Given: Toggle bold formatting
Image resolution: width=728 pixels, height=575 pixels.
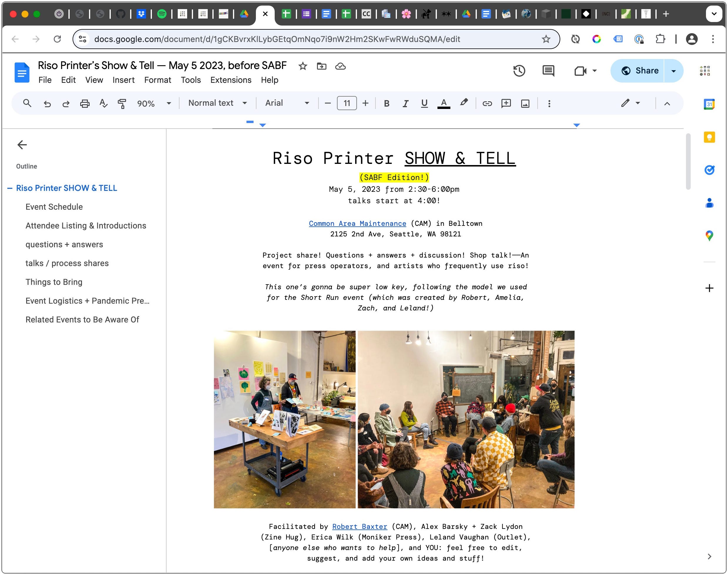Looking at the screenshot, I should (x=387, y=103).
